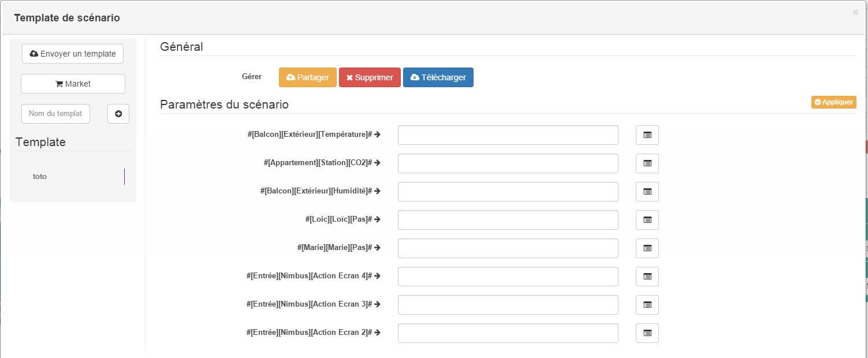Screen dimensions: 868x358
Task: Apply parameters with the Appliquer button
Action: pos(833,102)
